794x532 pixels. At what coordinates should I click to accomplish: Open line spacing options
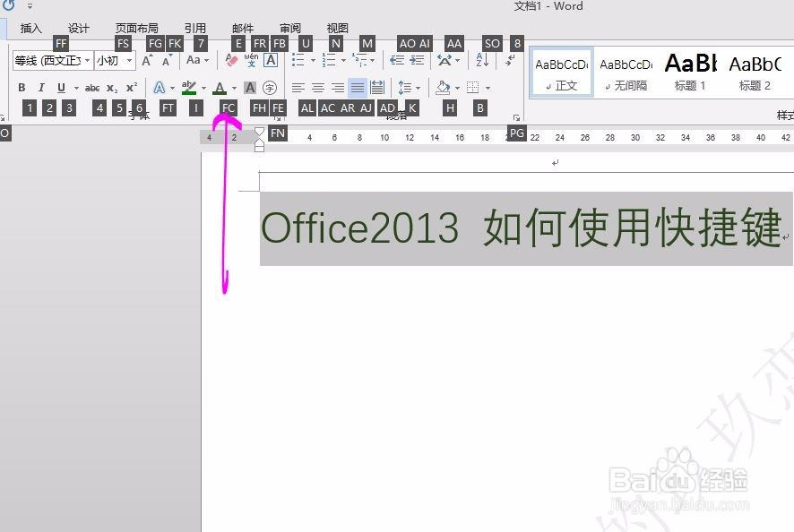point(404,88)
